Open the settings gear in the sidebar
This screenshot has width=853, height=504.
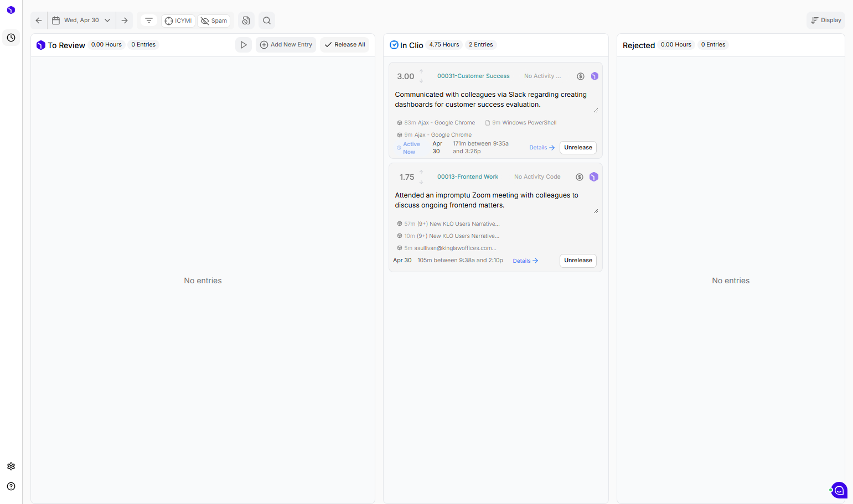[x=11, y=466]
